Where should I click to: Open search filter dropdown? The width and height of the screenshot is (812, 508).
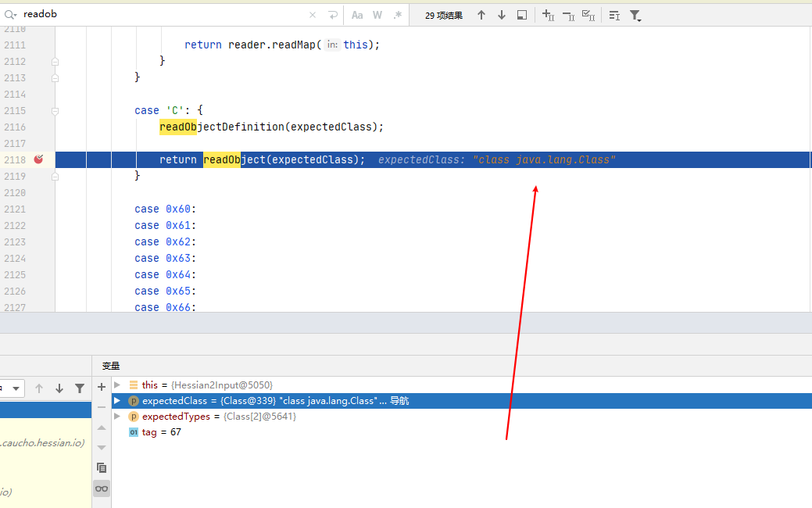[x=635, y=16]
